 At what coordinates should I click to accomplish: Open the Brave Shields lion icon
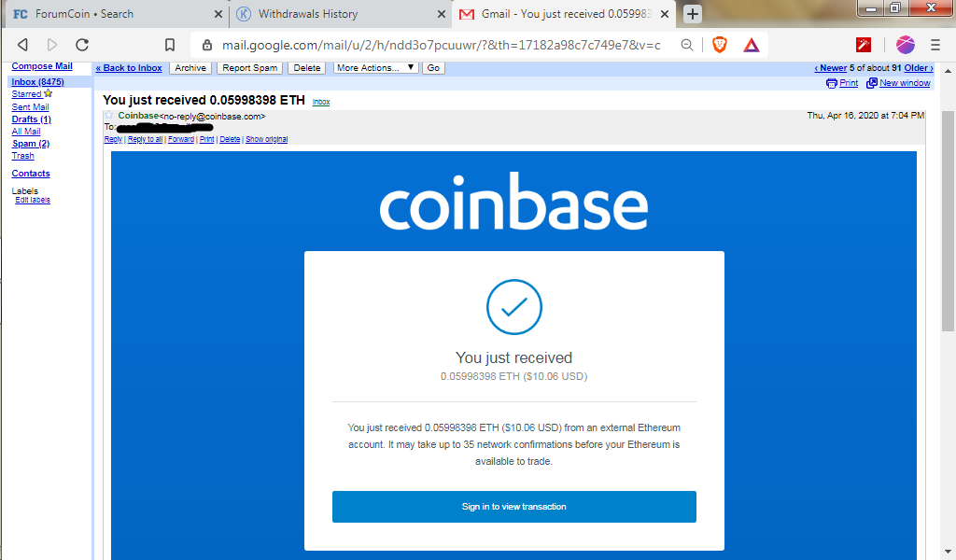click(720, 45)
